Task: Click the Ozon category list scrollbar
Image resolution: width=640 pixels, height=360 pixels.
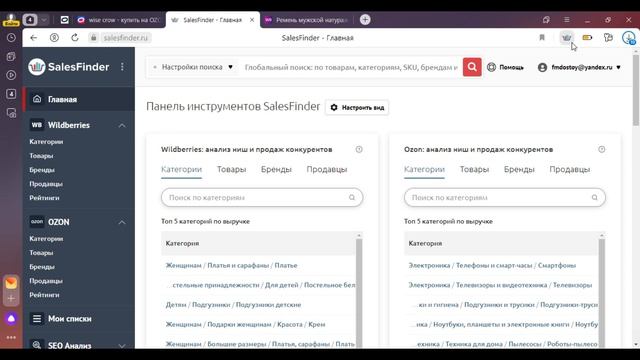Action: click(602, 292)
